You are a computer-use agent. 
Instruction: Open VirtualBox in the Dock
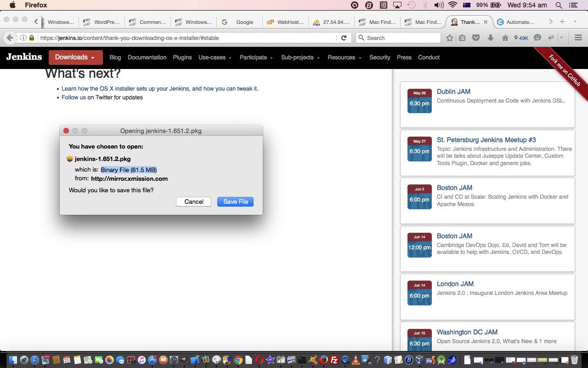pyautogui.click(x=419, y=360)
